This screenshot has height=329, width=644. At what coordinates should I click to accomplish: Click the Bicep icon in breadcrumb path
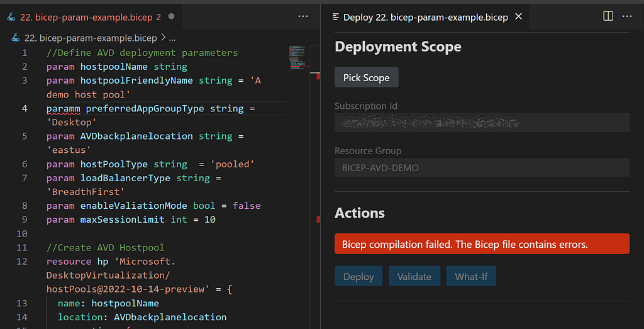coord(16,38)
